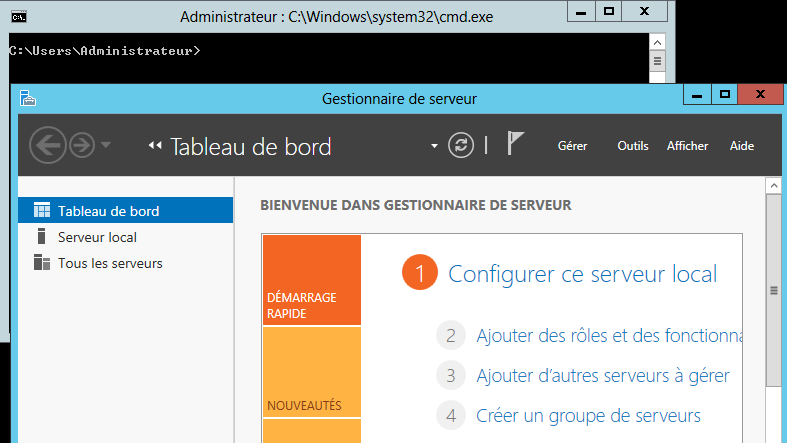The height and width of the screenshot is (443, 787).
Task: Click Ajouter d'autres serveurs à gérer
Action: [x=602, y=376]
